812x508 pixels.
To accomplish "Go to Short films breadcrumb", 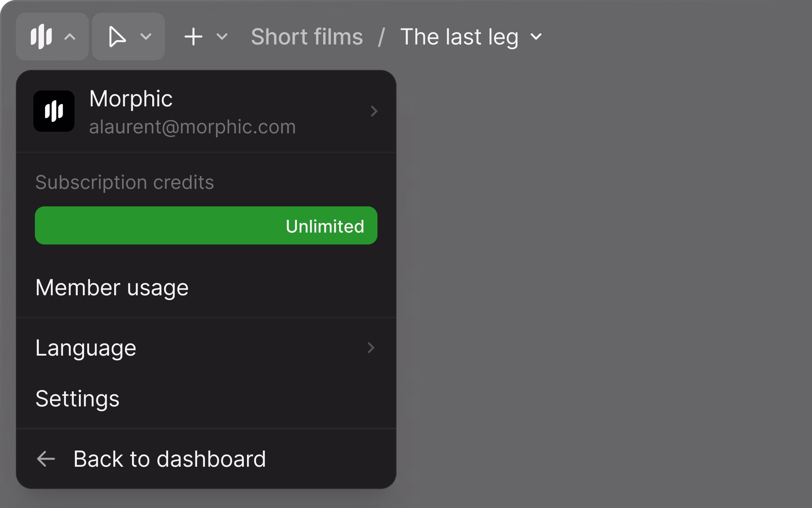I will pos(307,37).
